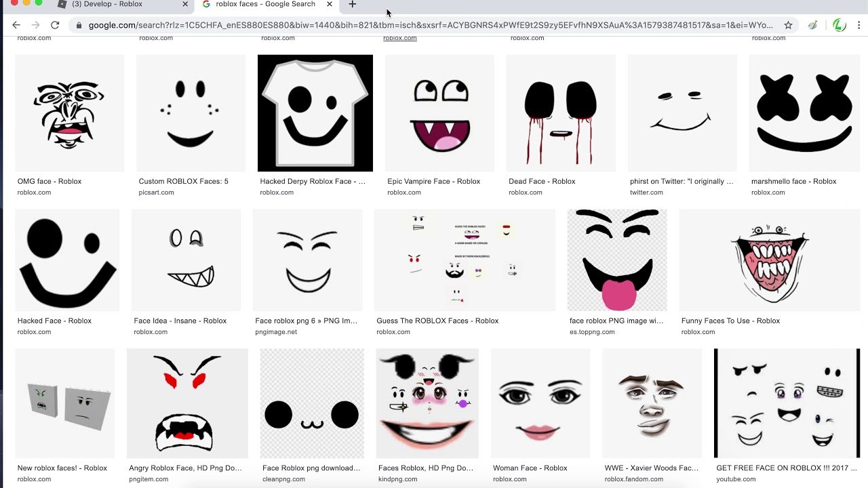The image size is (868, 488).
Task: Reload the Google search page
Action: (55, 25)
